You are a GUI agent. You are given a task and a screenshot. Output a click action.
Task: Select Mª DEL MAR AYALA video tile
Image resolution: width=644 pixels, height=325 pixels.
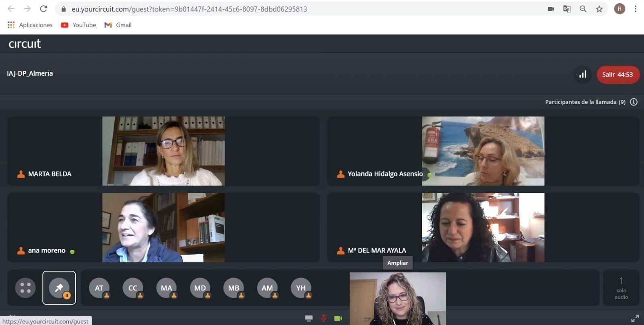483,228
